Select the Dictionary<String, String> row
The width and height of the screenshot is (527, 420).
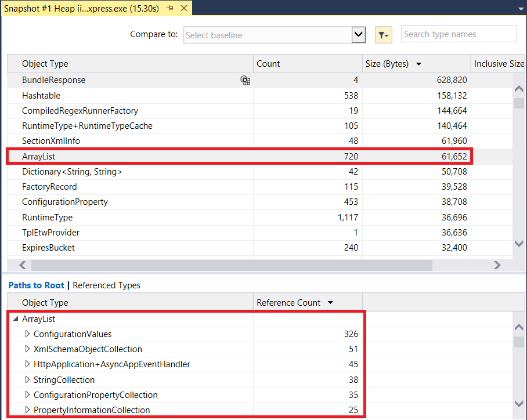pyautogui.click(x=72, y=172)
